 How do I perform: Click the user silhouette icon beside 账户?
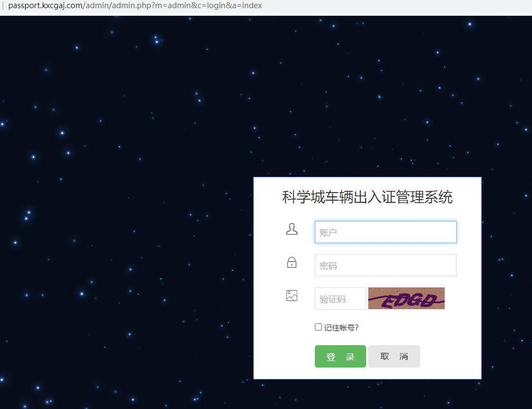pos(292,229)
